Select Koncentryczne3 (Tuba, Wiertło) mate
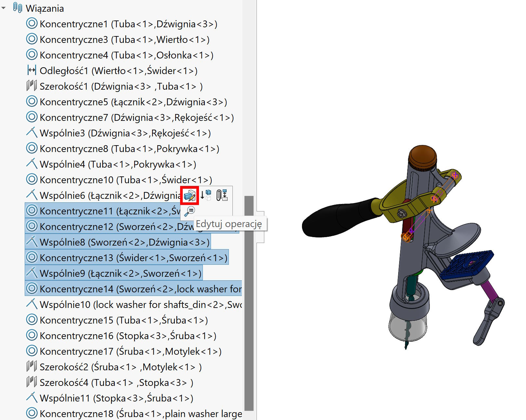526x420 pixels. 124,40
